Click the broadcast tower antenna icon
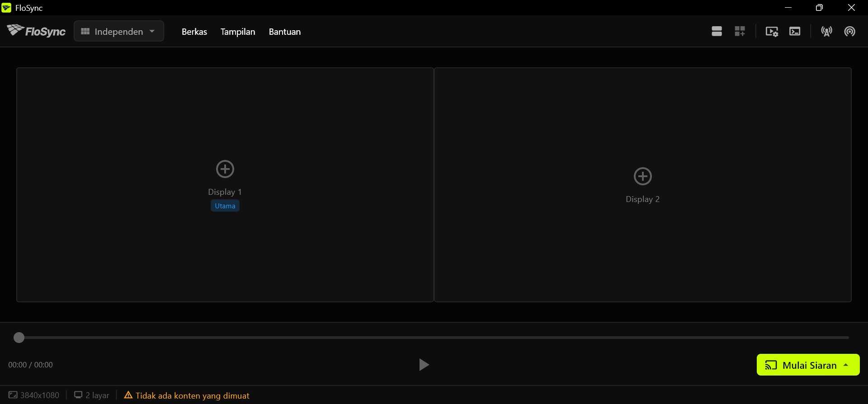This screenshot has height=404, width=868. 826,31
